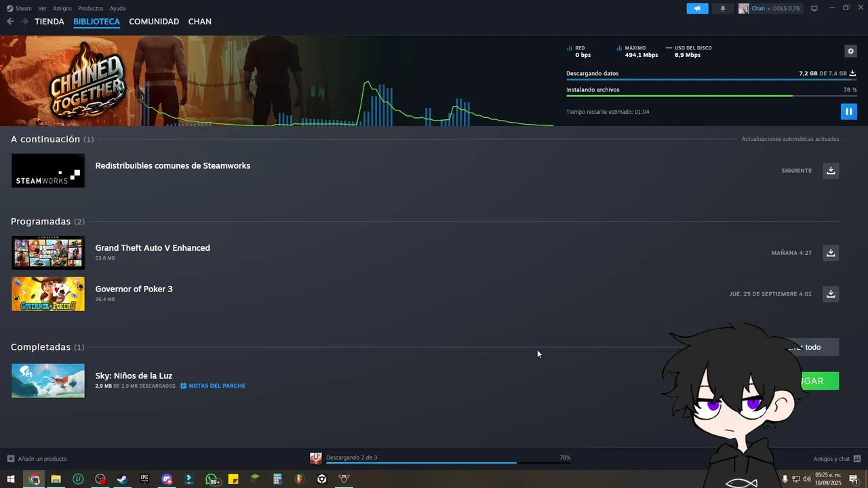Open the Windows notification center
This screenshot has height=488, width=868.
tap(854, 479)
